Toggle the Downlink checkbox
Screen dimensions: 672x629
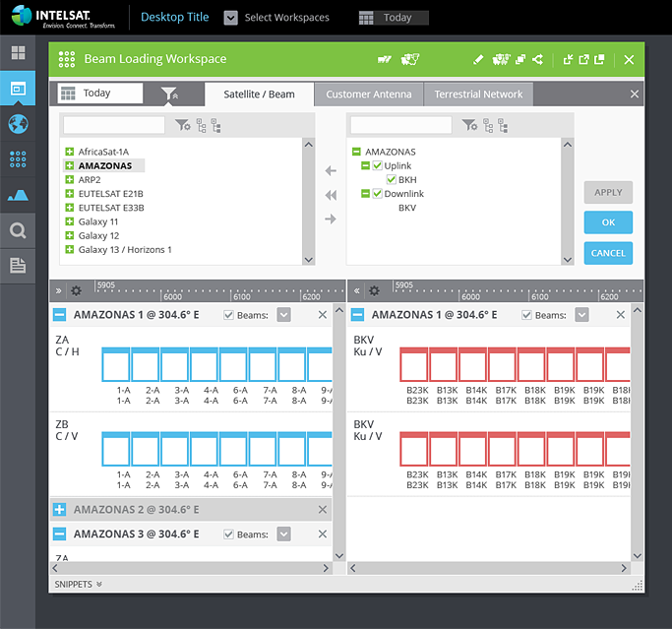pos(377,193)
